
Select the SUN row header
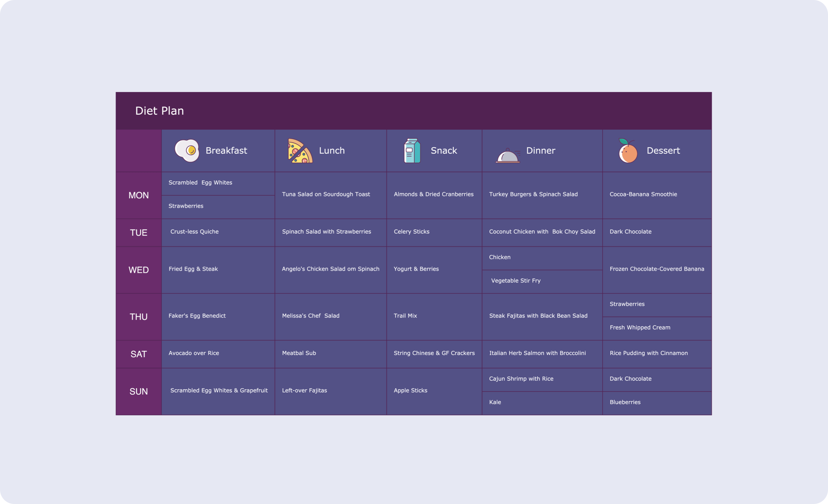[x=138, y=391]
